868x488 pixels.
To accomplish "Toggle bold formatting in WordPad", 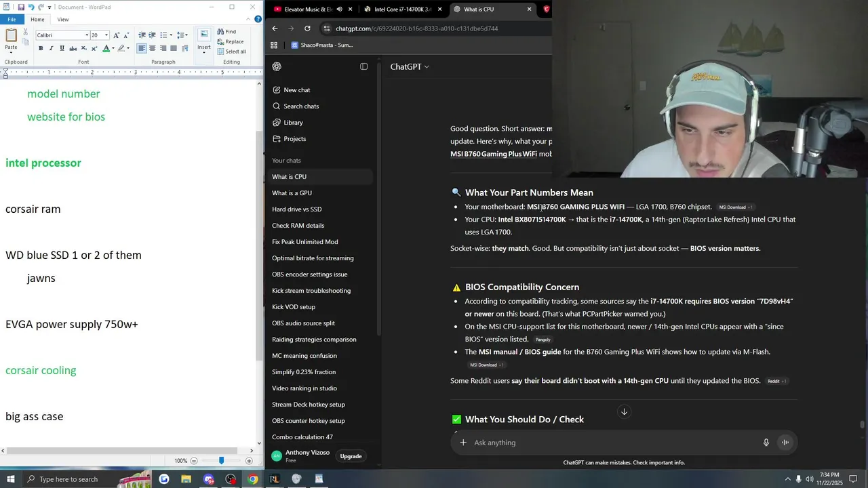I will [41, 48].
